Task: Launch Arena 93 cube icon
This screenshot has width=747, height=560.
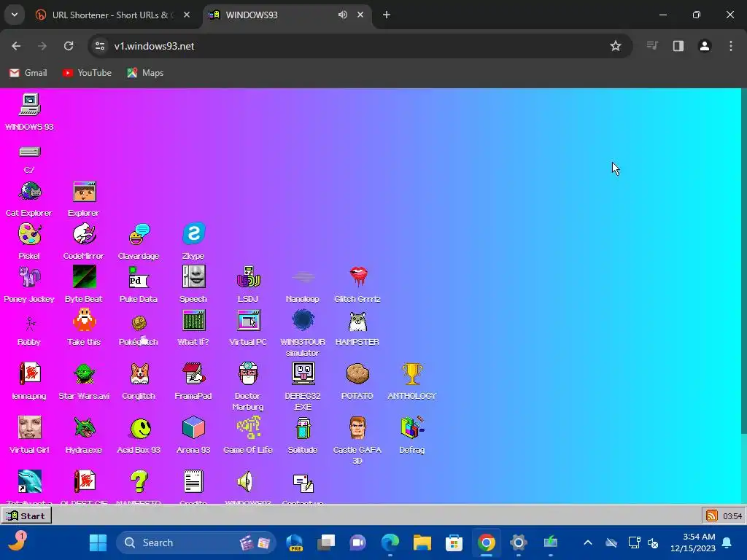Action: click(193, 428)
